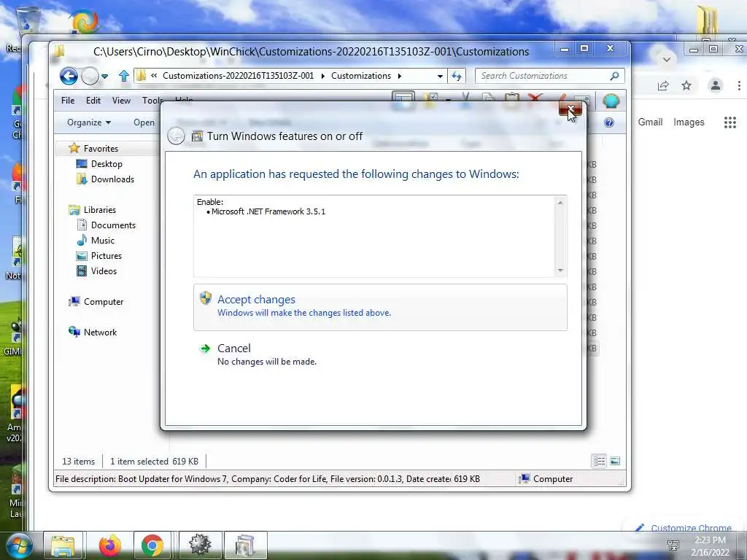Click the blue shell toolbar icon
Screen dimensions: 747x560
click(611, 101)
